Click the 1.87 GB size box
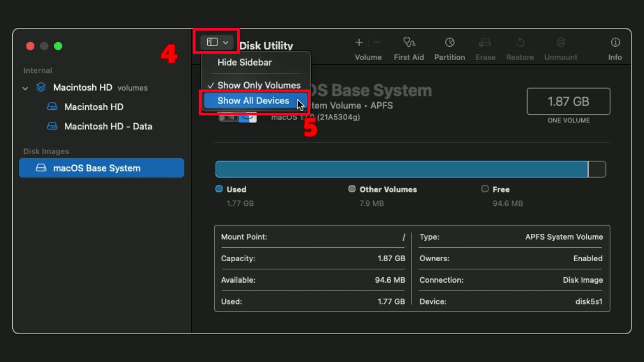Viewport: 644px width, 362px height. [568, 101]
